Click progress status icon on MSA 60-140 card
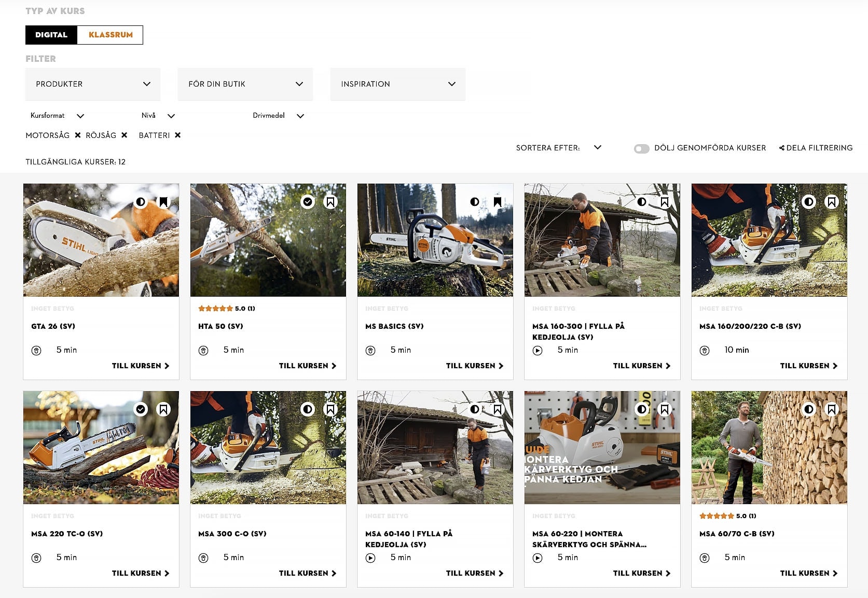The height and width of the screenshot is (598, 868). [x=475, y=409]
